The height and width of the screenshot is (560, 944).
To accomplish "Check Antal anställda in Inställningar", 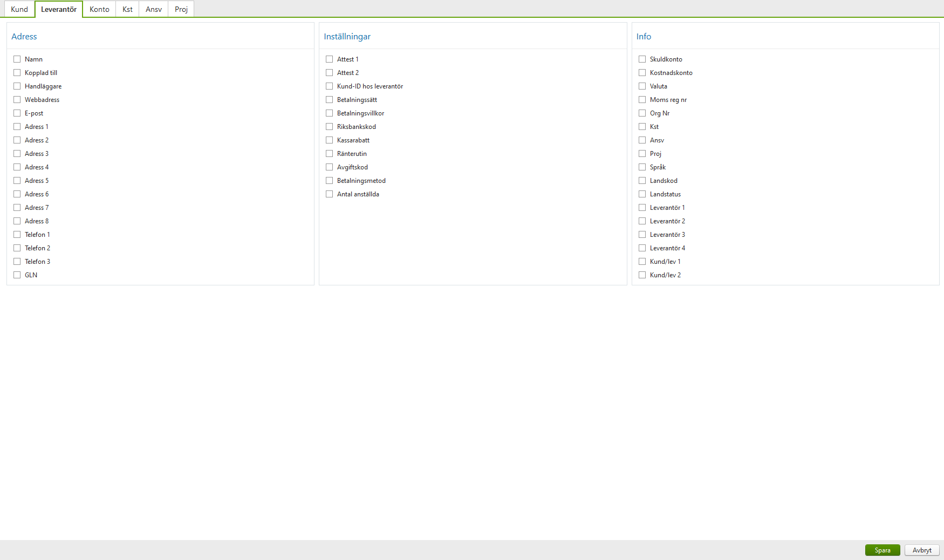I will pos(330,194).
